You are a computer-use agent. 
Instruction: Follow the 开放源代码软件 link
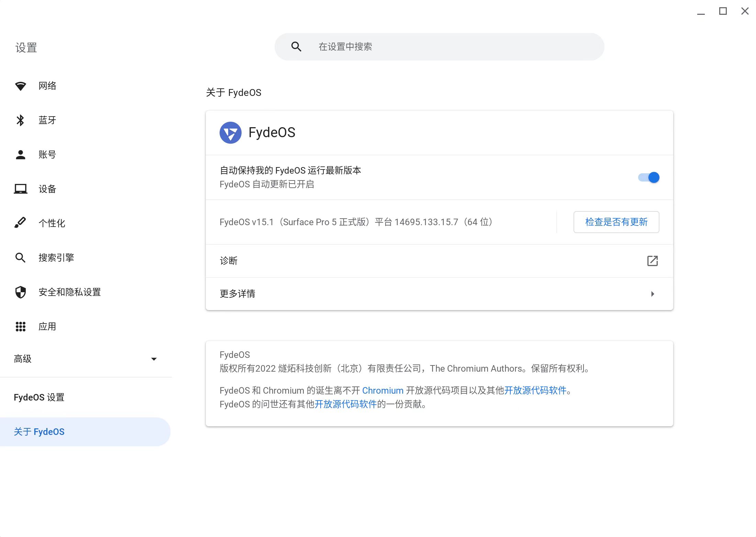[x=535, y=390]
